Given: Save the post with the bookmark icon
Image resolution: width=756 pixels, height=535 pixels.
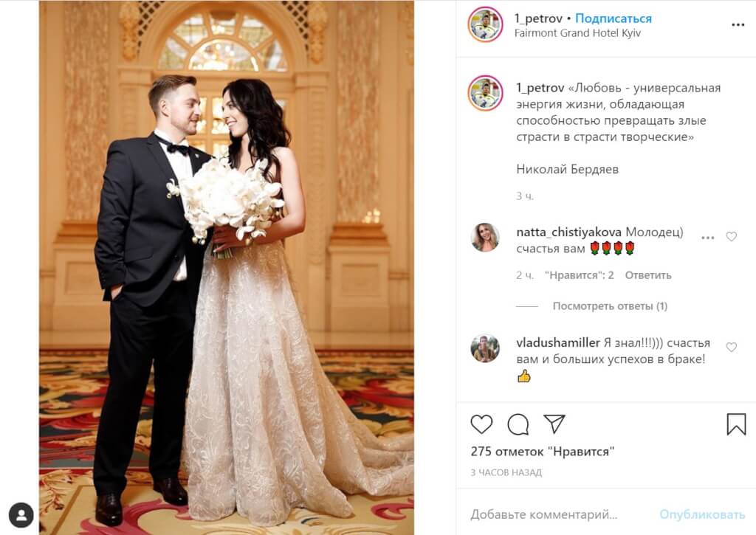Looking at the screenshot, I should click(736, 424).
